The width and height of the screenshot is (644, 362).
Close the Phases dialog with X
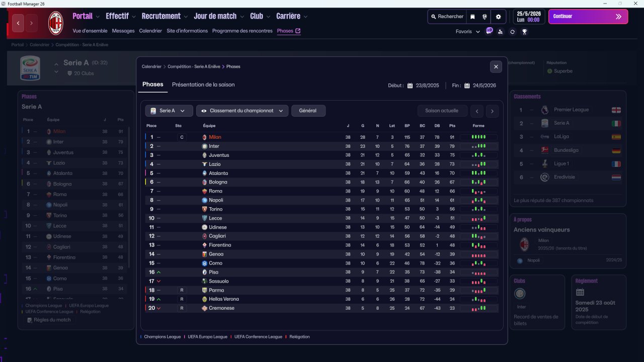click(496, 66)
